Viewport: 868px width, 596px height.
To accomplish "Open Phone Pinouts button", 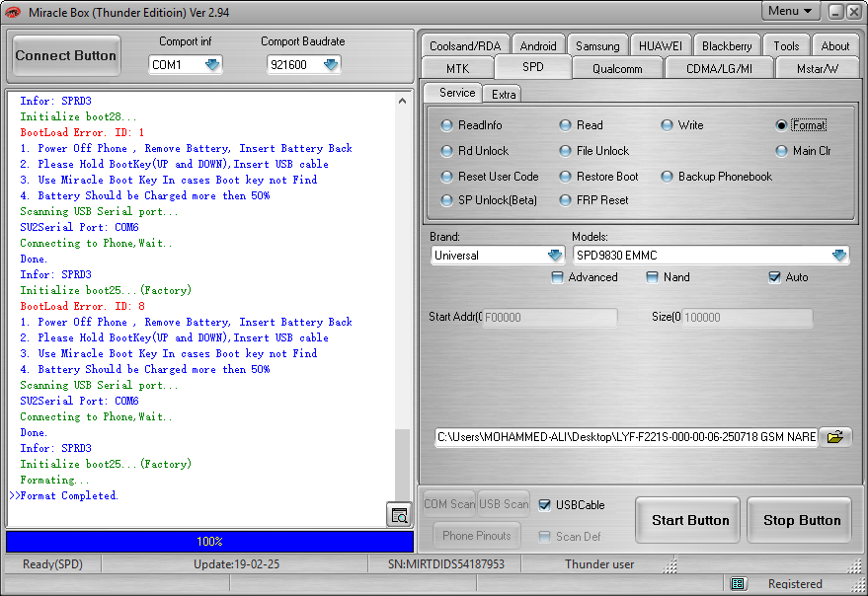I will click(x=476, y=535).
